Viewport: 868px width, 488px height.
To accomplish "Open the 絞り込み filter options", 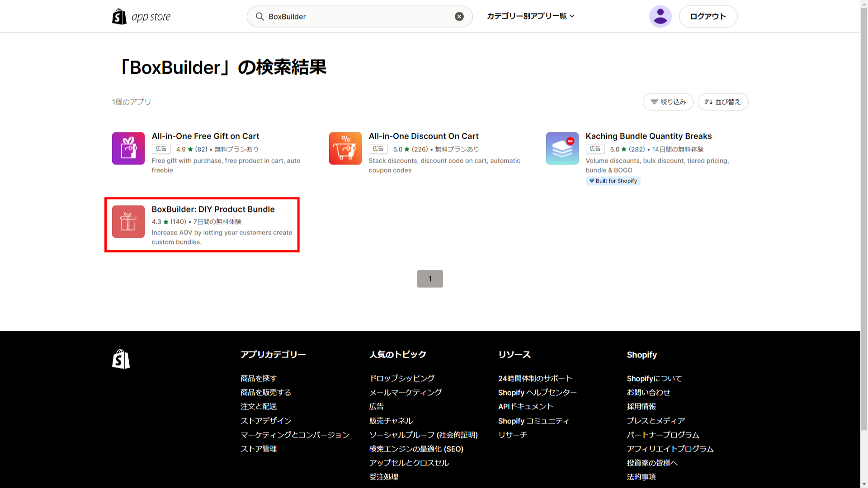I will tap(668, 102).
